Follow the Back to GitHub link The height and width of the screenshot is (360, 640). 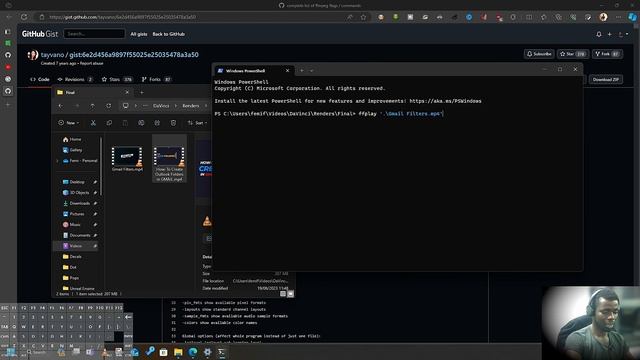pos(168,34)
